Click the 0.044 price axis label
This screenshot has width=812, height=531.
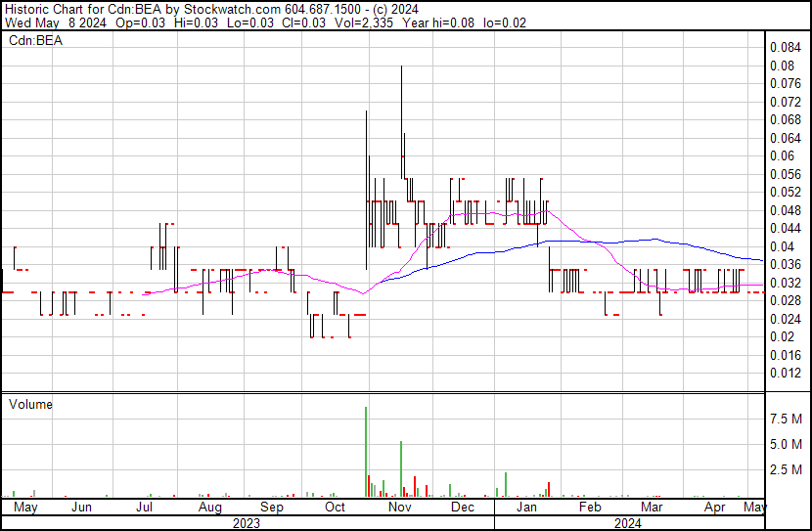(786, 229)
